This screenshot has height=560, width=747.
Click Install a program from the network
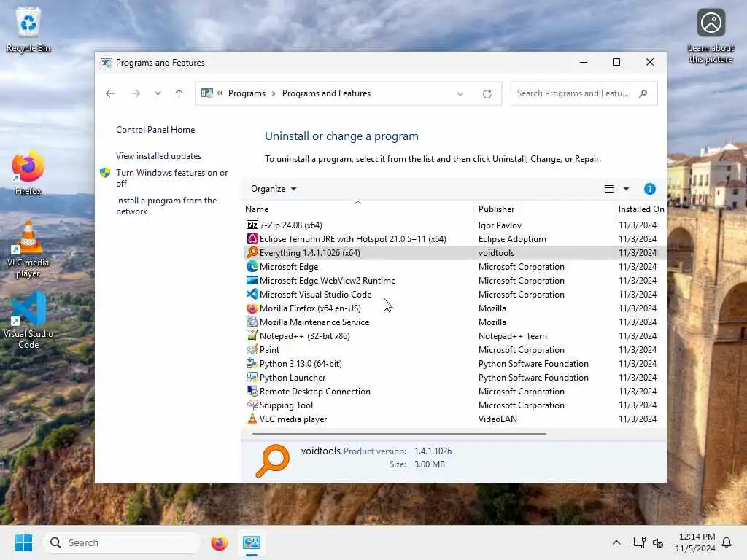tap(166, 206)
